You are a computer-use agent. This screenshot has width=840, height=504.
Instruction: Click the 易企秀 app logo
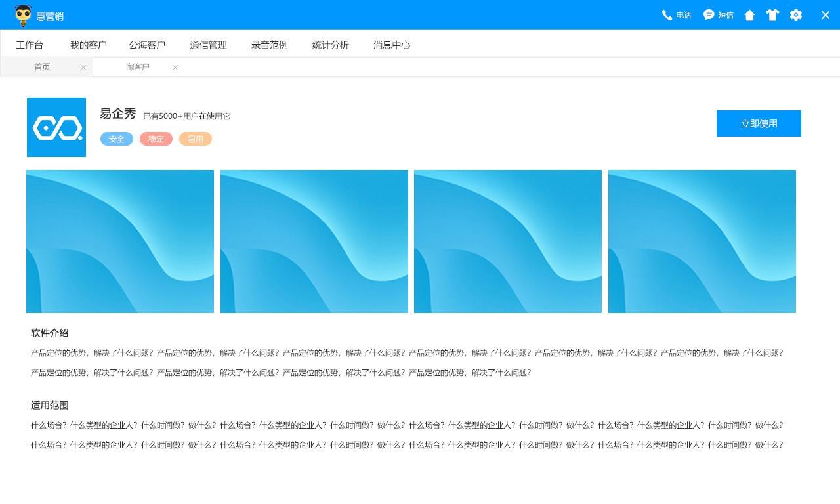[56, 127]
